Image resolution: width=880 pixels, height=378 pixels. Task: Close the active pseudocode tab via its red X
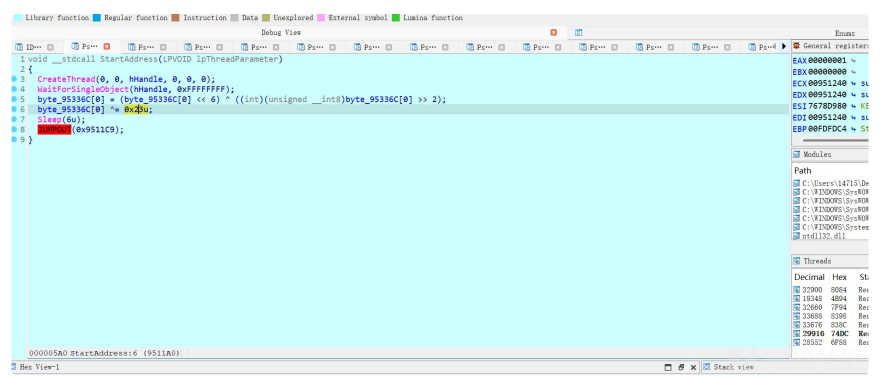(107, 47)
